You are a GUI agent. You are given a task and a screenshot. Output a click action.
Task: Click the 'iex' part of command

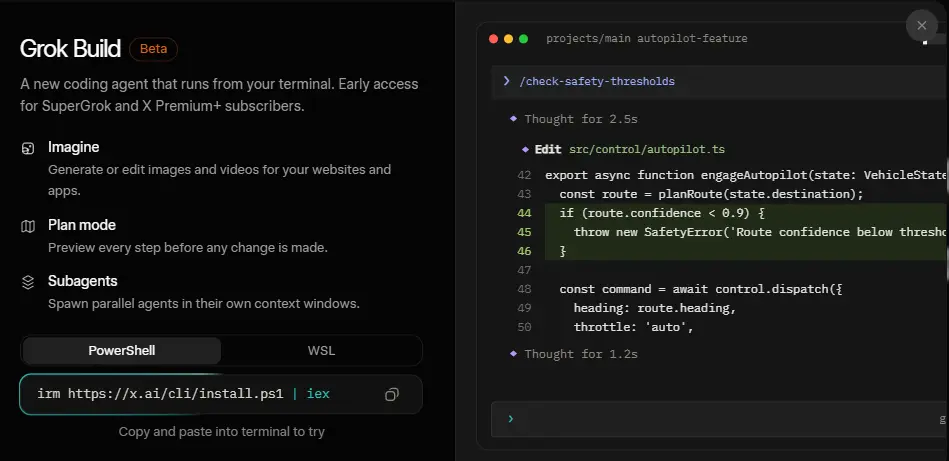pyautogui.click(x=318, y=394)
